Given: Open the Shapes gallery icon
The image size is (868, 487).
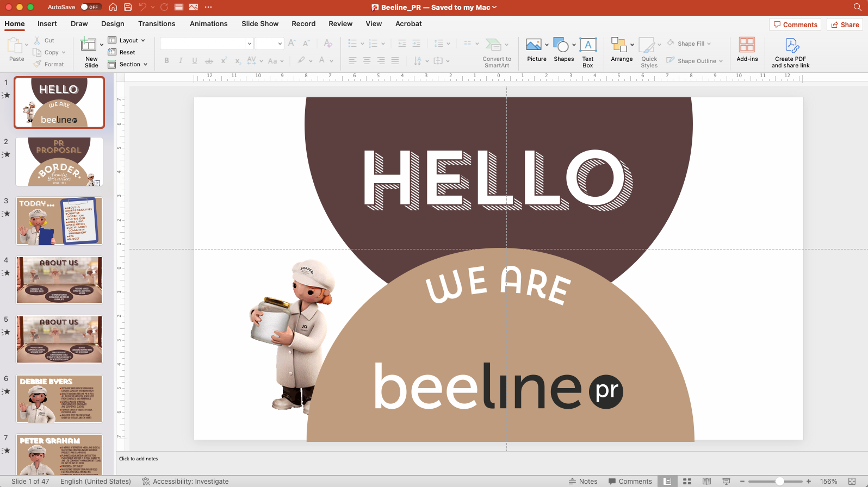Looking at the screenshot, I should [x=561, y=45].
